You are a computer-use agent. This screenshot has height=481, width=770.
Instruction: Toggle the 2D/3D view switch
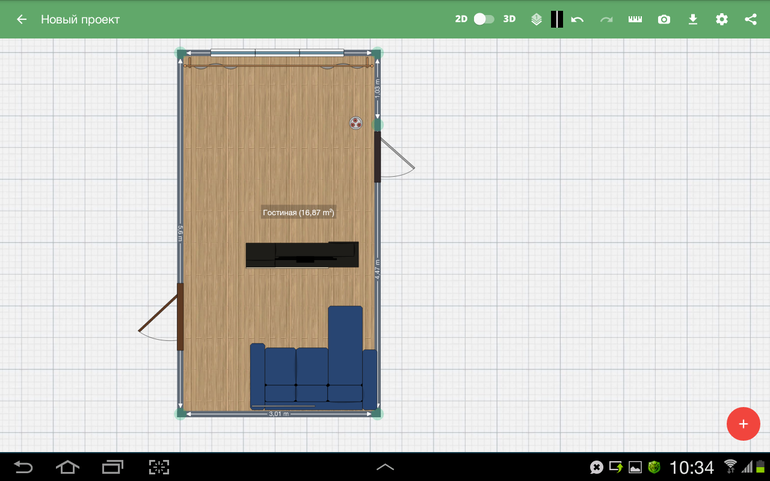coord(484,19)
